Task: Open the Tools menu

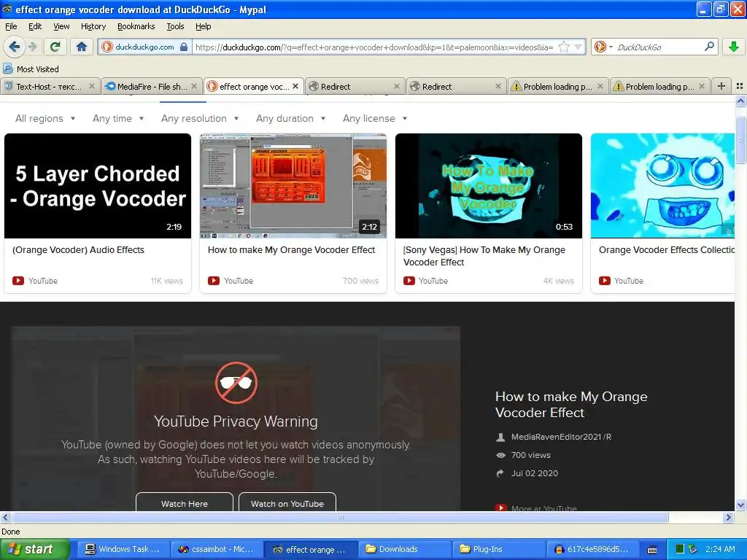Action: point(175,26)
